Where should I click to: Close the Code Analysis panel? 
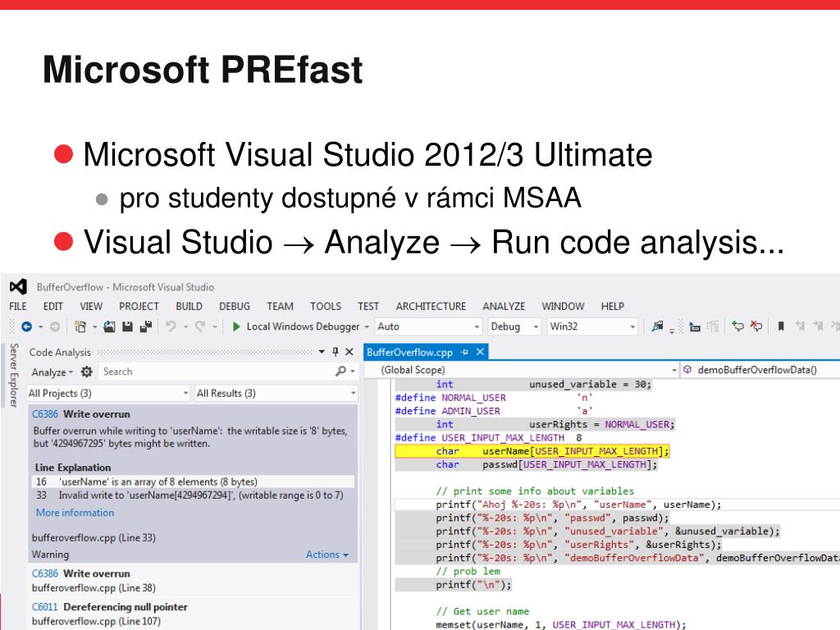(349, 352)
